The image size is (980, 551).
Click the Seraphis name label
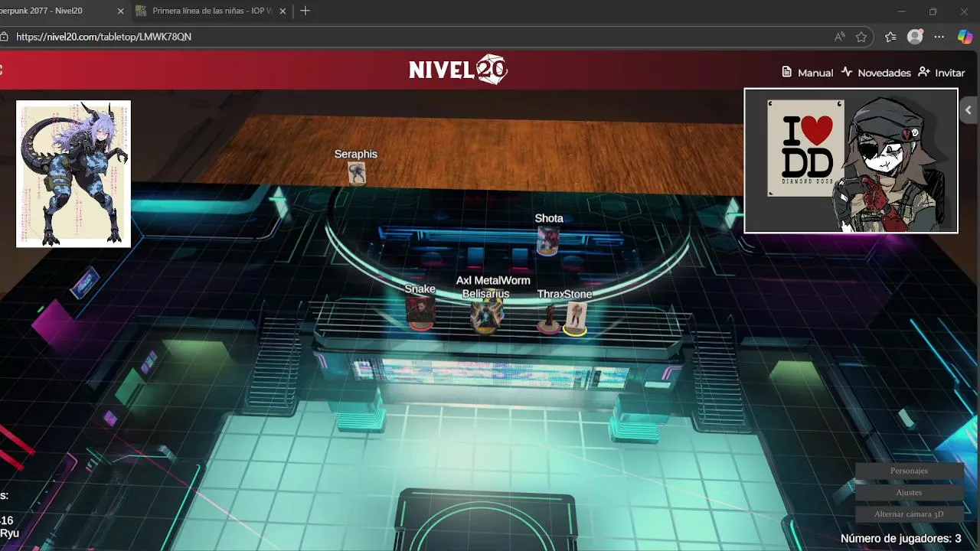coord(356,154)
